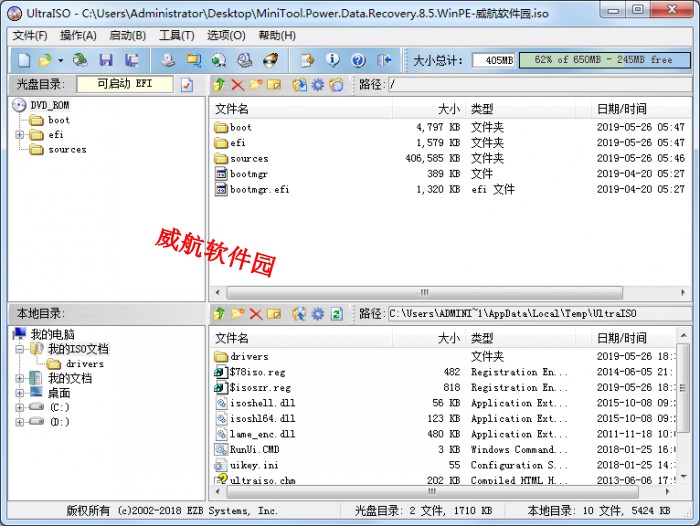Image resolution: width=700 pixels, height=526 pixels.
Task: Click the Open CD/DVD toolbar icon
Action: tap(80, 60)
